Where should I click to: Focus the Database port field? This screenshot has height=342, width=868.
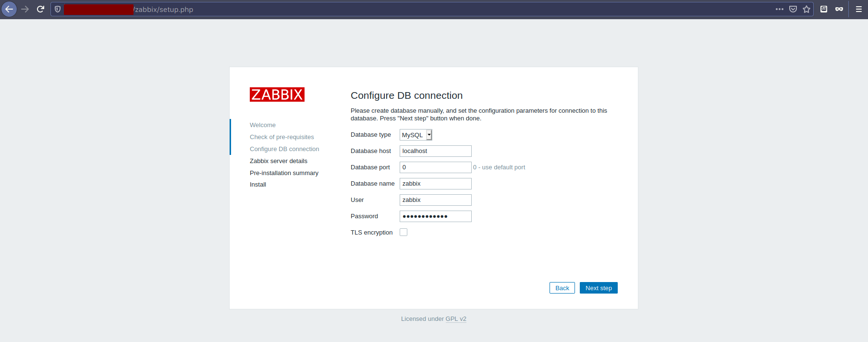pyautogui.click(x=436, y=167)
